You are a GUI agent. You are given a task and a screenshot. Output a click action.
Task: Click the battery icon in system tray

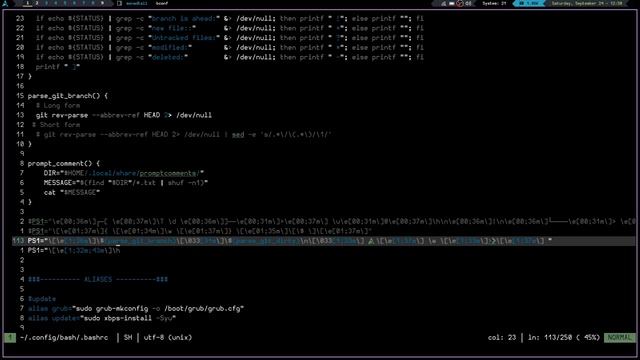tap(452, 3)
